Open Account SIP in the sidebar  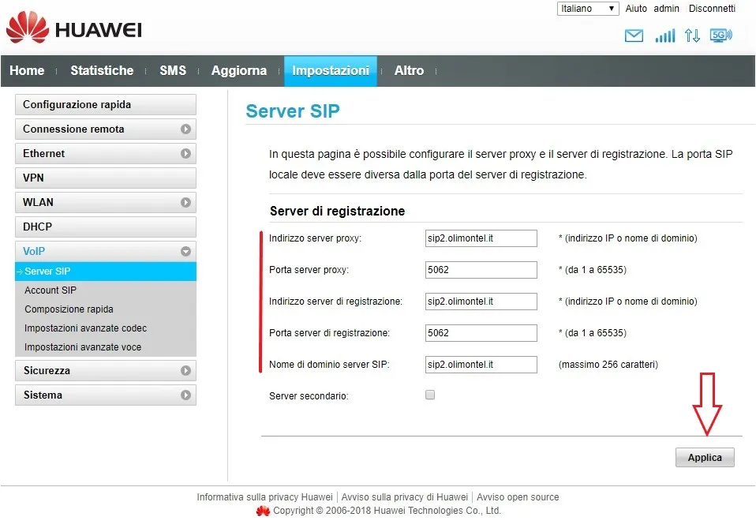(51, 290)
